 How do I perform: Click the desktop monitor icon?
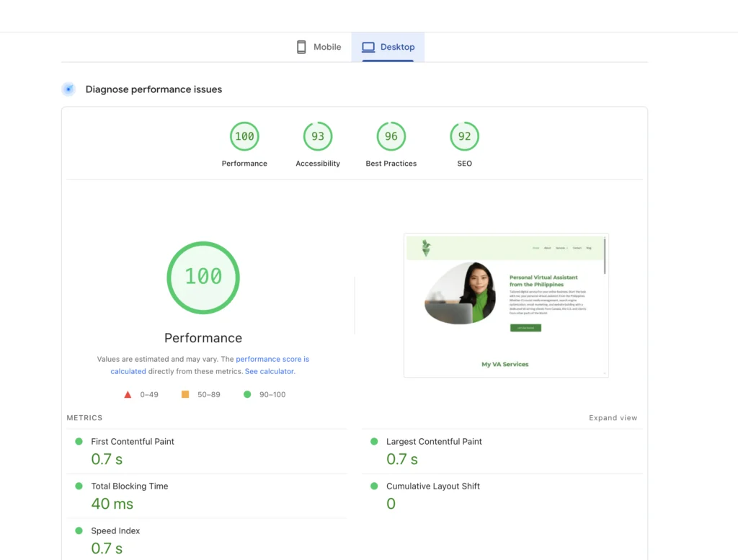(368, 47)
